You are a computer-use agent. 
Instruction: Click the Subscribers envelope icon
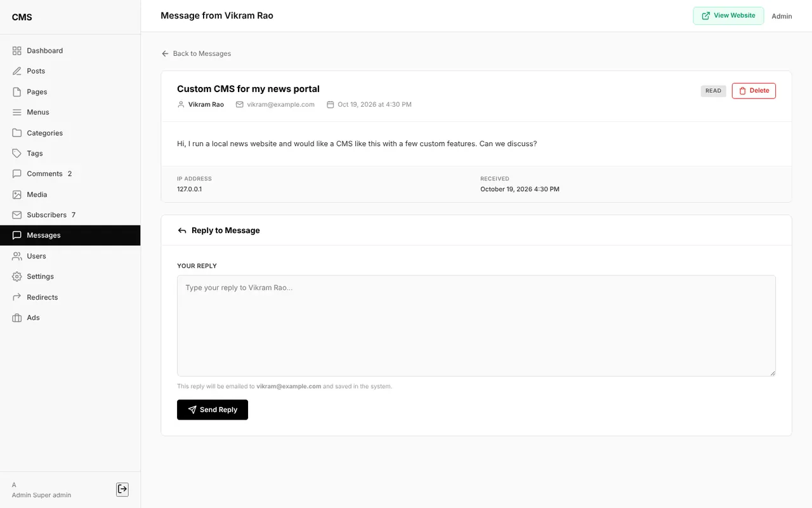17,215
